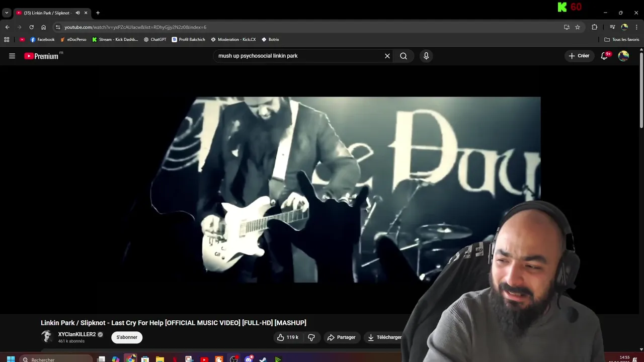Click the Rechercher taskbar search box

click(56, 359)
